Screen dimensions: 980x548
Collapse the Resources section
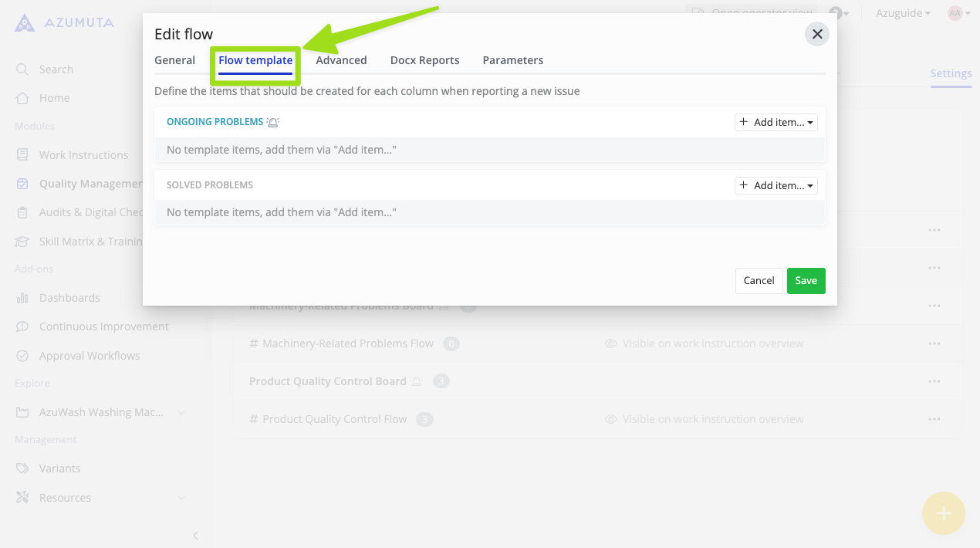182,497
